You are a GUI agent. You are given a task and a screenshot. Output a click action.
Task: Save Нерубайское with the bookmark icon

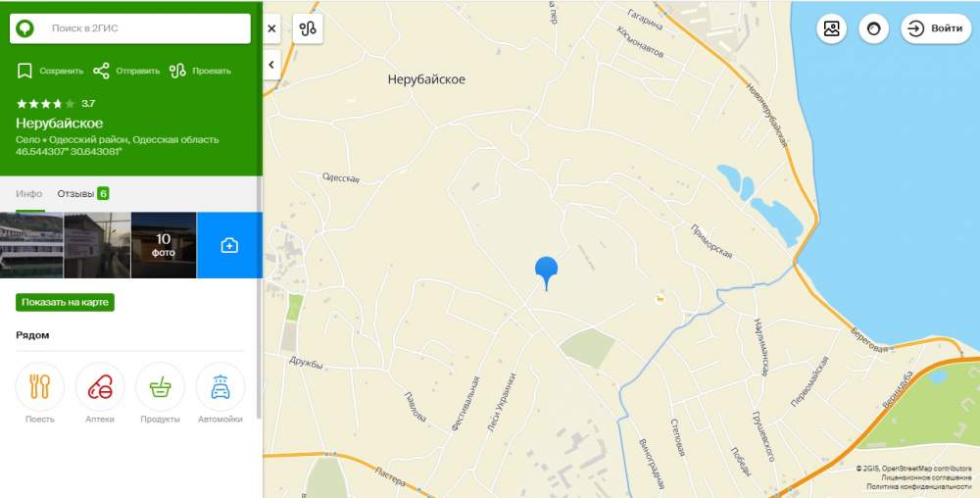click(x=24, y=71)
